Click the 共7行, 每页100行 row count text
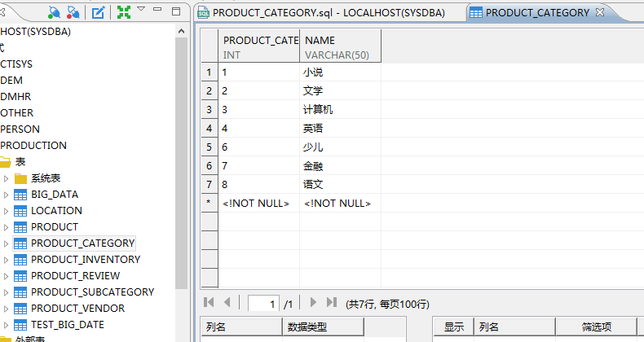The image size is (644, 342). coord(388,305)
